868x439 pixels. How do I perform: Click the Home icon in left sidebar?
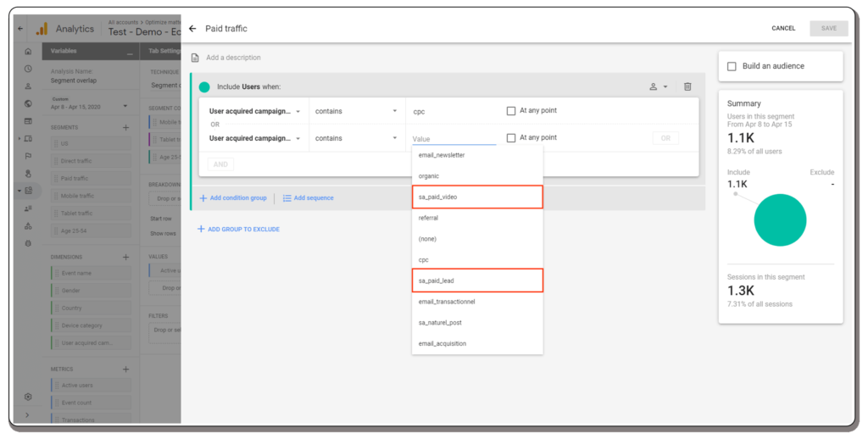(28, 52)
